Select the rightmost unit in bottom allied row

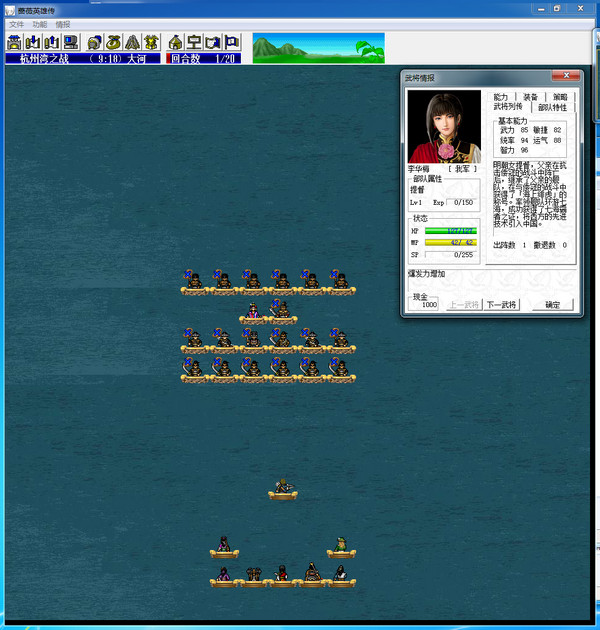[x=341, y=576]
